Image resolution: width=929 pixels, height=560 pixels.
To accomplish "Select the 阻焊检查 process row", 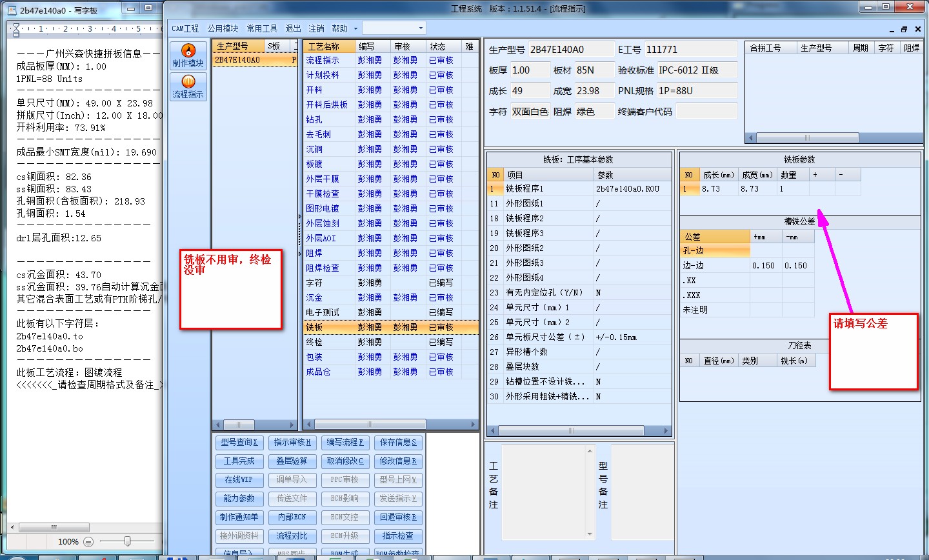I will (391, 268).
